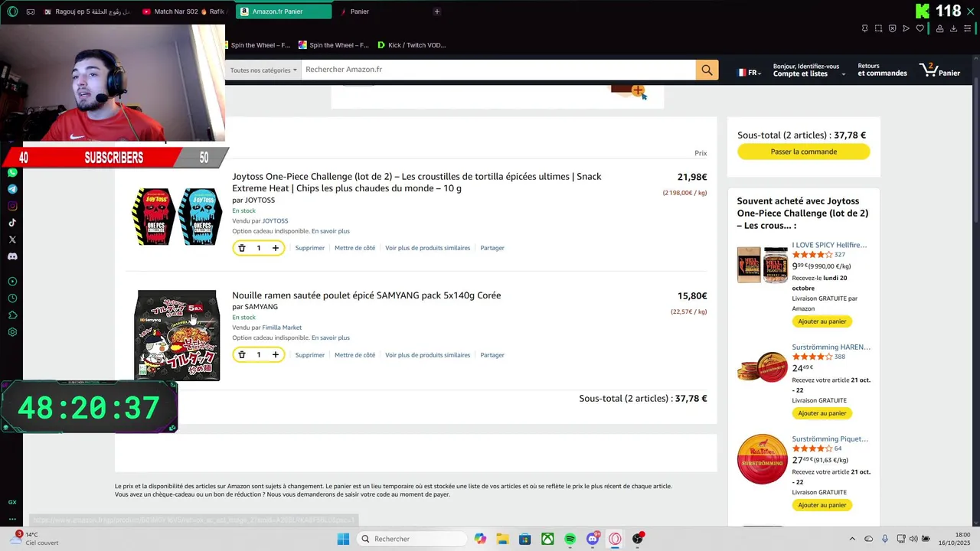Open X (Twitter) in the browser sidebar

[x=12, y=240]
